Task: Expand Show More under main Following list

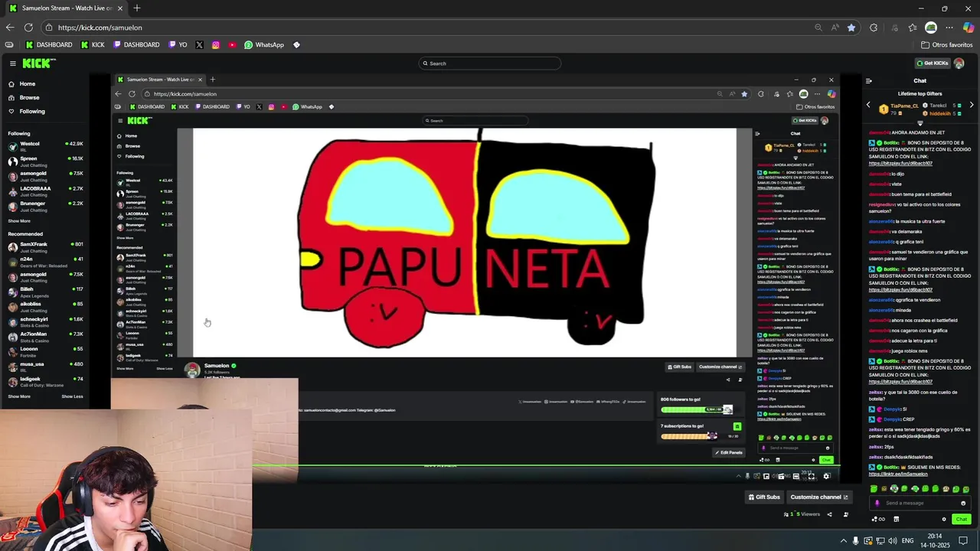Action: click(19, 220)
